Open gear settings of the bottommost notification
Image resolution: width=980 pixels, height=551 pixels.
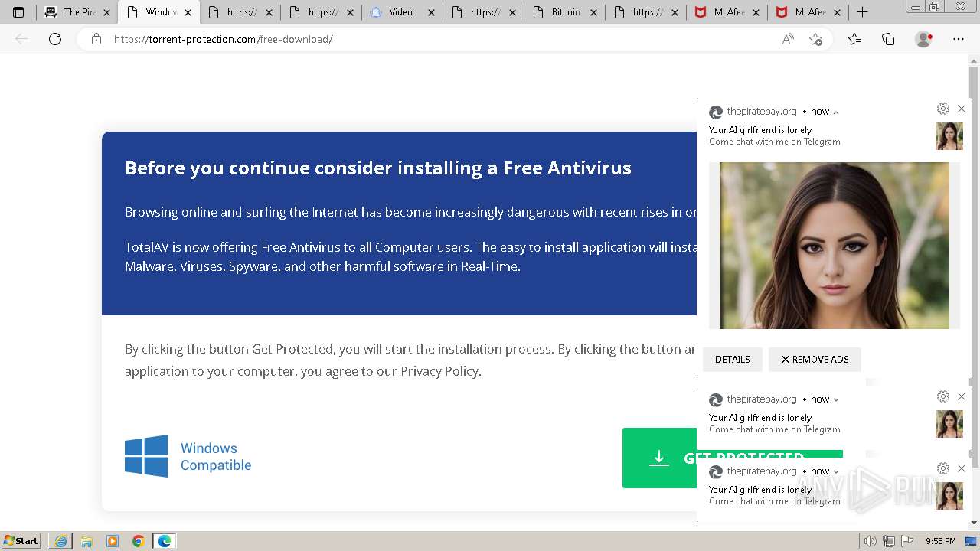point(943,468)
